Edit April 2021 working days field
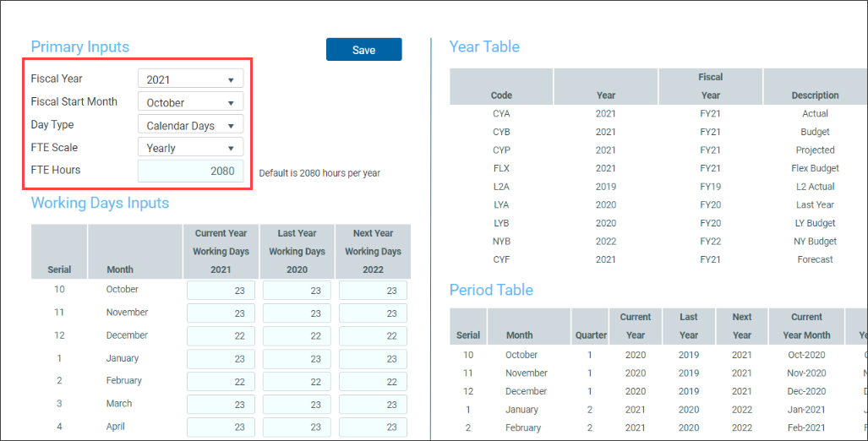868x441 pixels. 221,427
